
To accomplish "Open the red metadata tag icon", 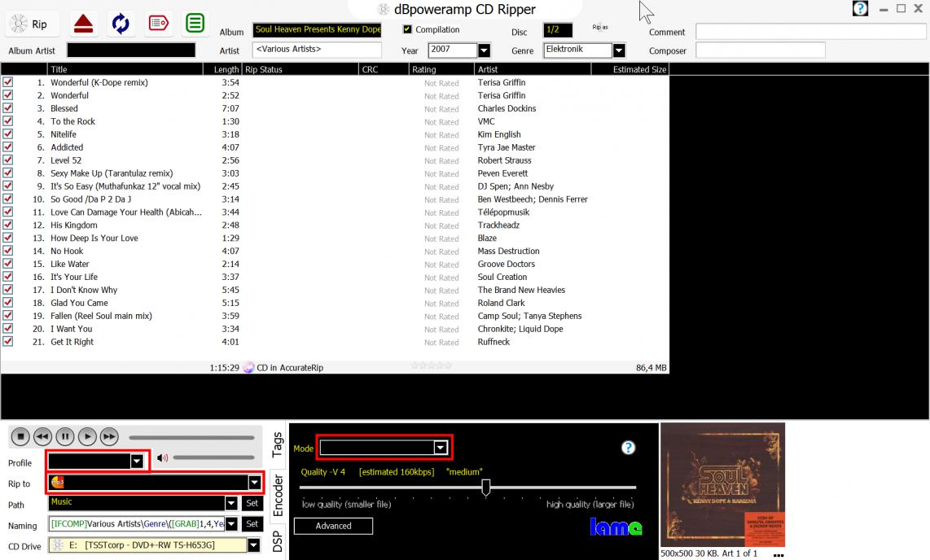I will 159,24.
